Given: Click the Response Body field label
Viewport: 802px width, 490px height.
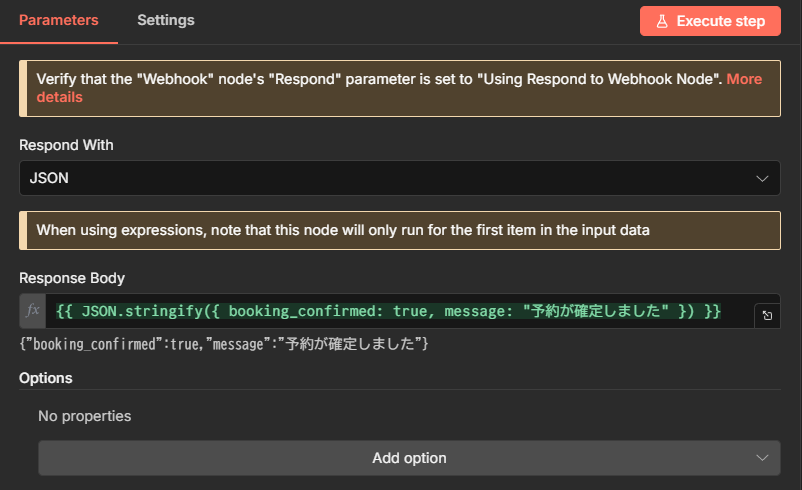Looking at the screenshot, I should tap(72, 278).
